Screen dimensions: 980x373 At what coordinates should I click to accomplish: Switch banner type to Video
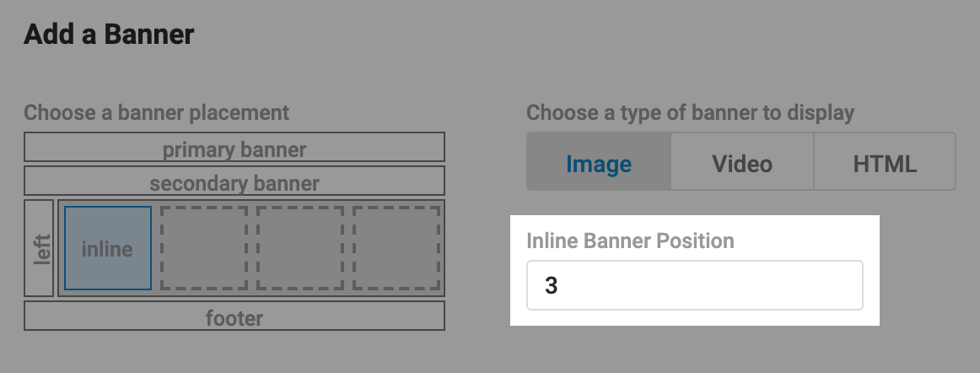[742, 163]
